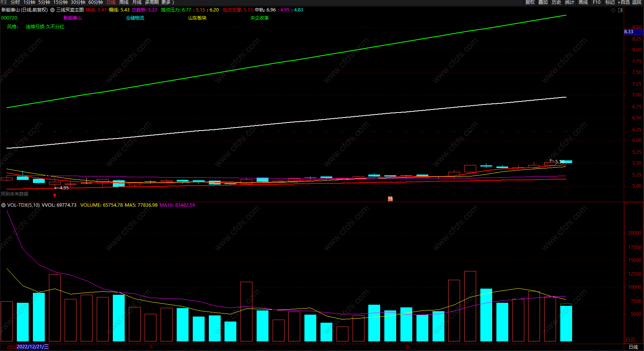This screenshot has height=351, width=644.
Task: Open the 多周期 multi-period view
Action: click(151, 2)
